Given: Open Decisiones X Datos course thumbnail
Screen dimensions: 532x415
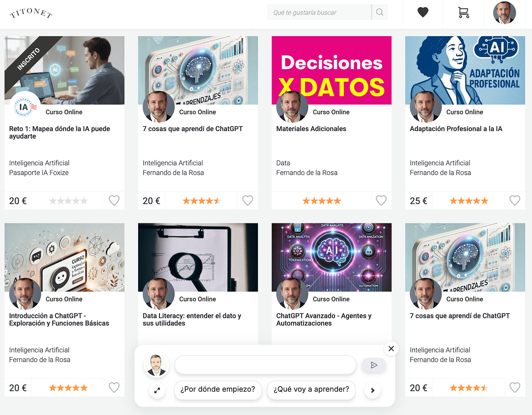Looking at the screenshot, I should coord(331,70).
